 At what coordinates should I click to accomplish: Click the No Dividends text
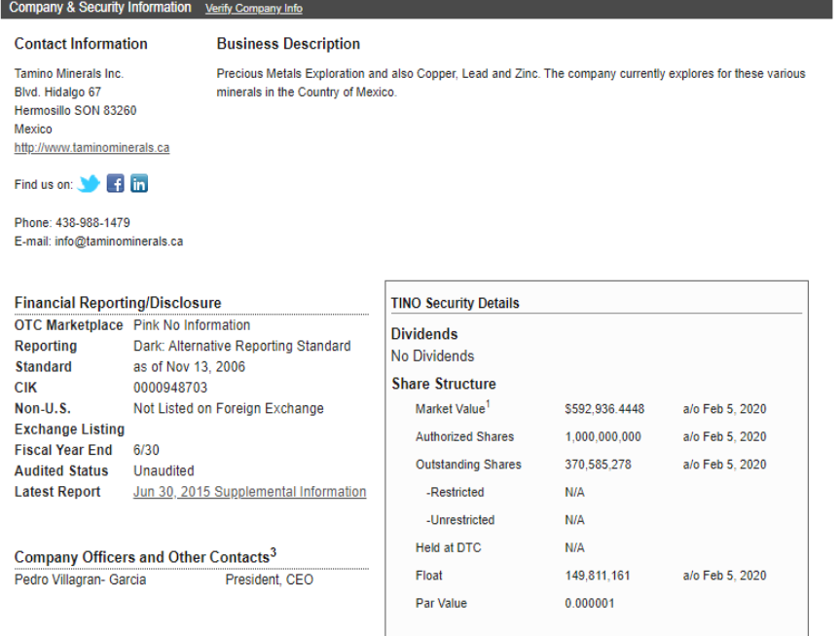[x=433, y=356]
